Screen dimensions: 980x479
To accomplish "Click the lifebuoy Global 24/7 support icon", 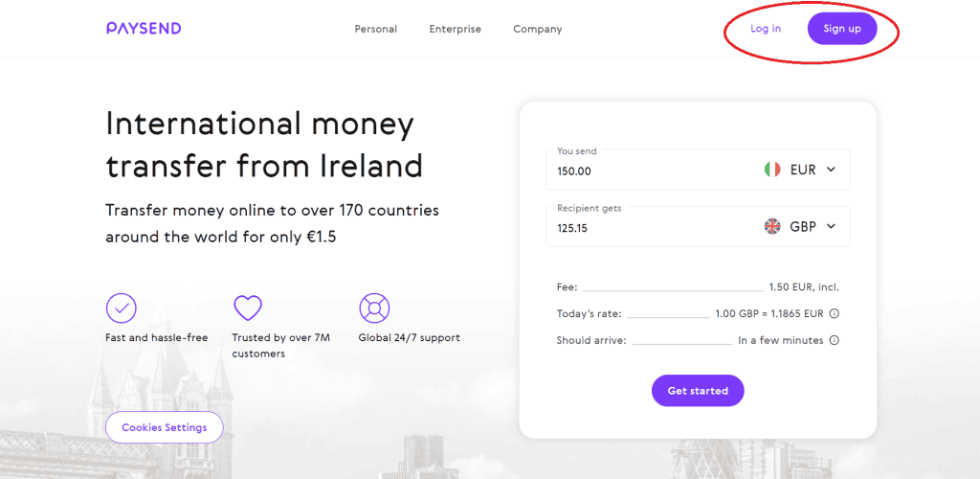I will (x=374, y=308).
